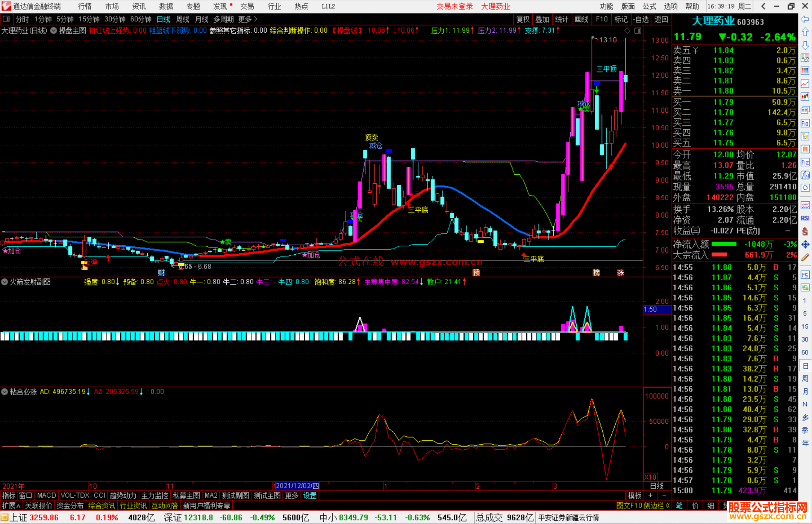
Task: Open the intraday line chart icon
Action: pos(805,84)
